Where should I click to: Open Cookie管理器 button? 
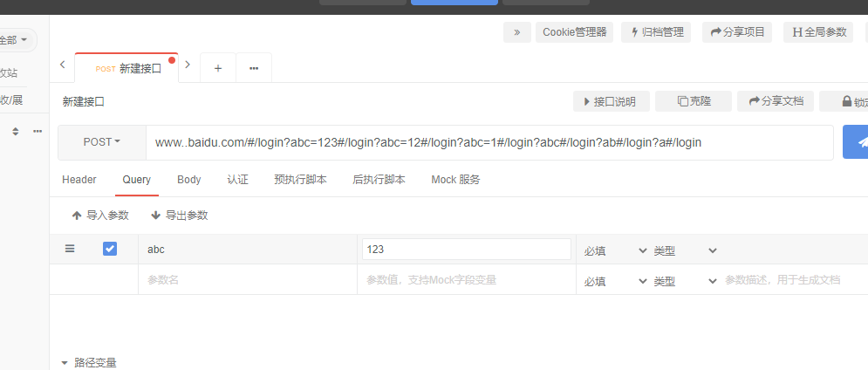(575, 32)
